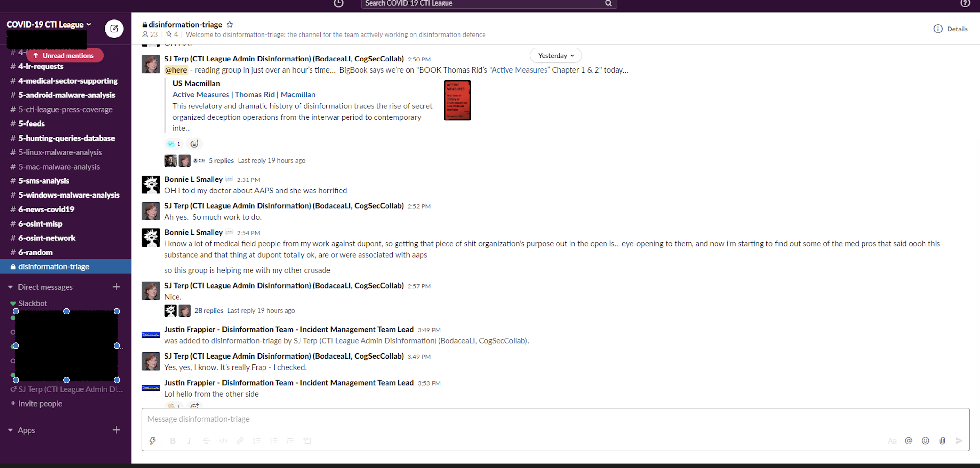Screen dimensions: 980x468
Task: Open the 5-feeds channel
Action: coord(31,124)
